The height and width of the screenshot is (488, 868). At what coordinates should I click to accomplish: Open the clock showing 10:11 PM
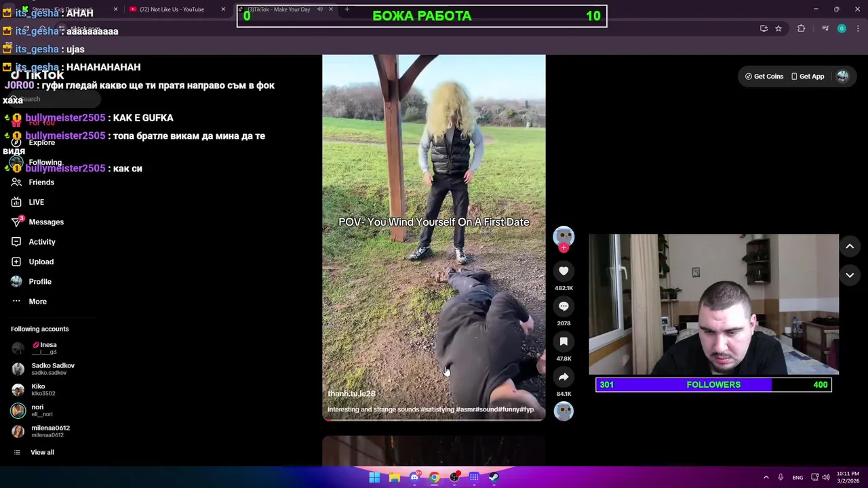(x=848, y=477)
